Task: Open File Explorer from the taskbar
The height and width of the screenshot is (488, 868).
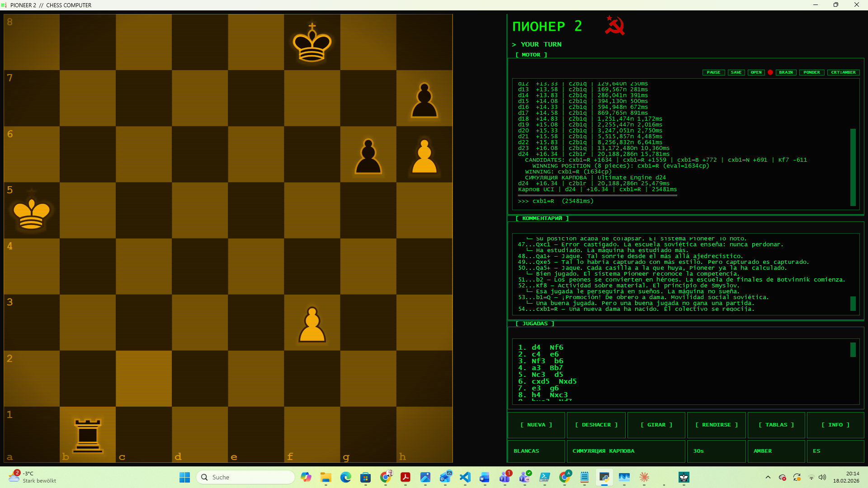Action: 326,477
